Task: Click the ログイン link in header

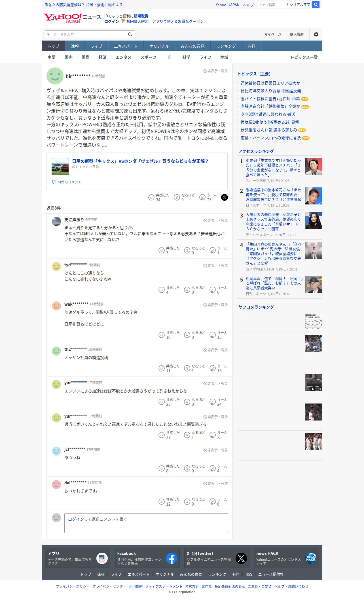Action: coord(111,21)
